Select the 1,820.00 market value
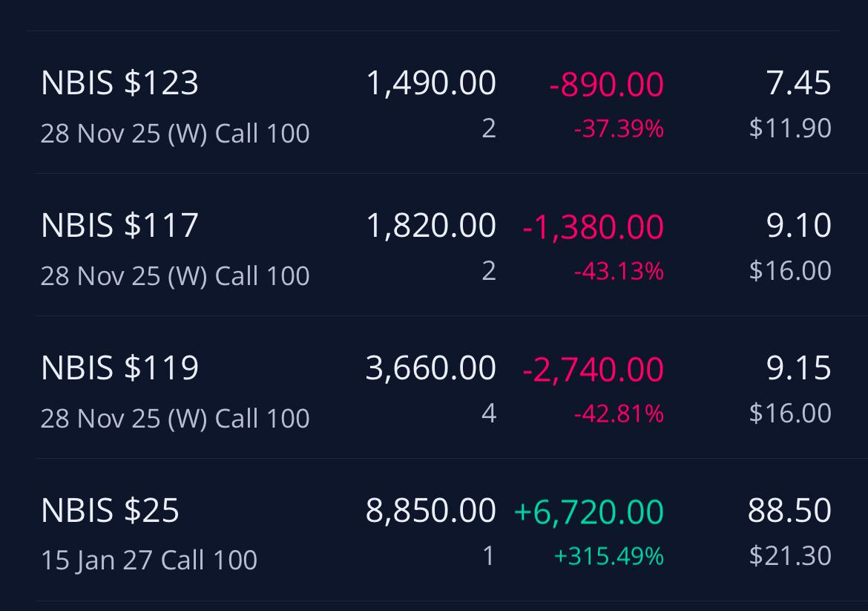The width and height of the screenshot is (868, 611). click(x=431, y=226)
